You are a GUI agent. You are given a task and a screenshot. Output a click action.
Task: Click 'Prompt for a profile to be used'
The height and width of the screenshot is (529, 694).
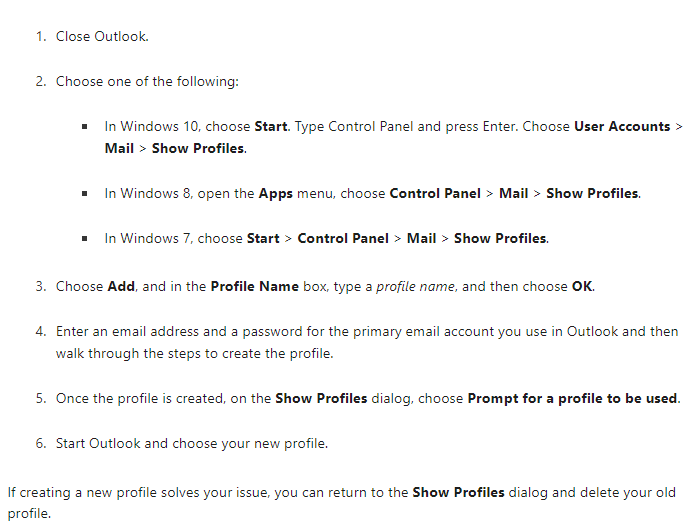point(572,398)
